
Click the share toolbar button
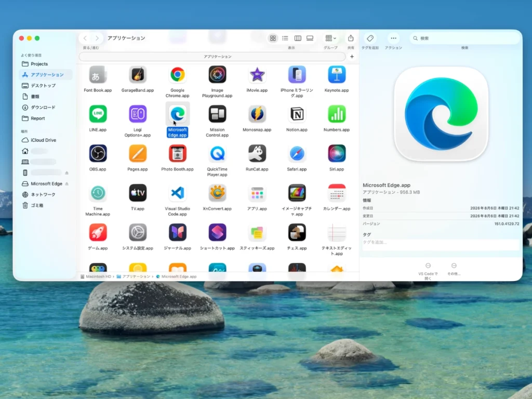pyautogui.click(x=351, y=38)
